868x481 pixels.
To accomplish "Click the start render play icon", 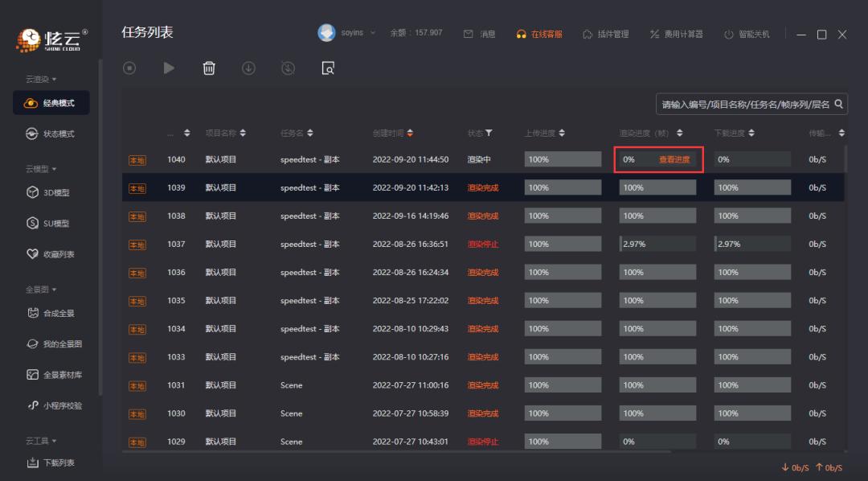I will click(x=169, y=68).
